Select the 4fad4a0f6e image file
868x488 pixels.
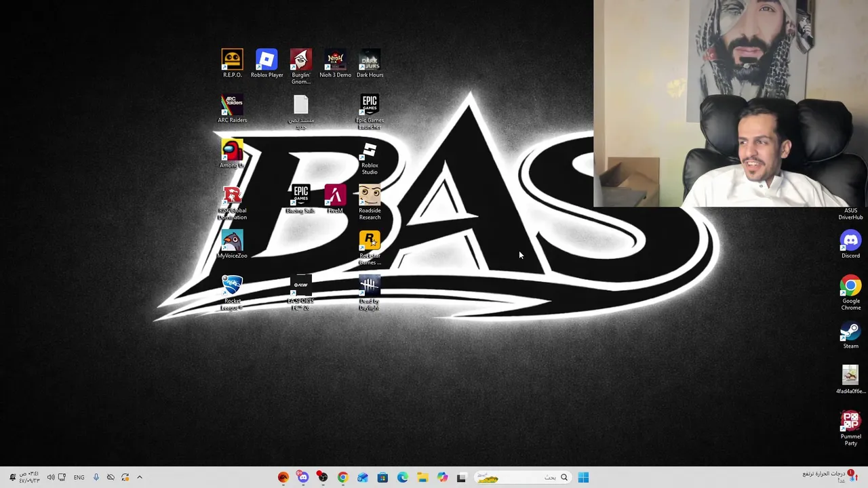pos(850,380)
